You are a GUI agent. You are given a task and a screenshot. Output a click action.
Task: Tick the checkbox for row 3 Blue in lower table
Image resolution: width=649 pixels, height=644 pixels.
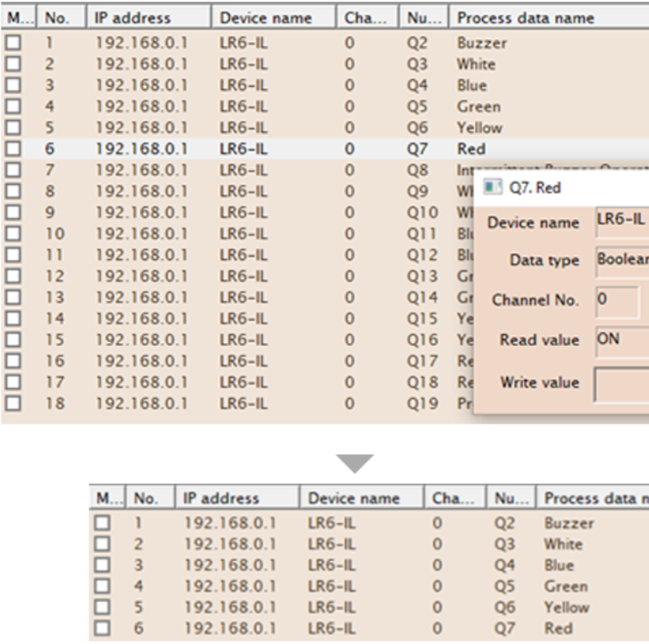[x=102, y=565]
